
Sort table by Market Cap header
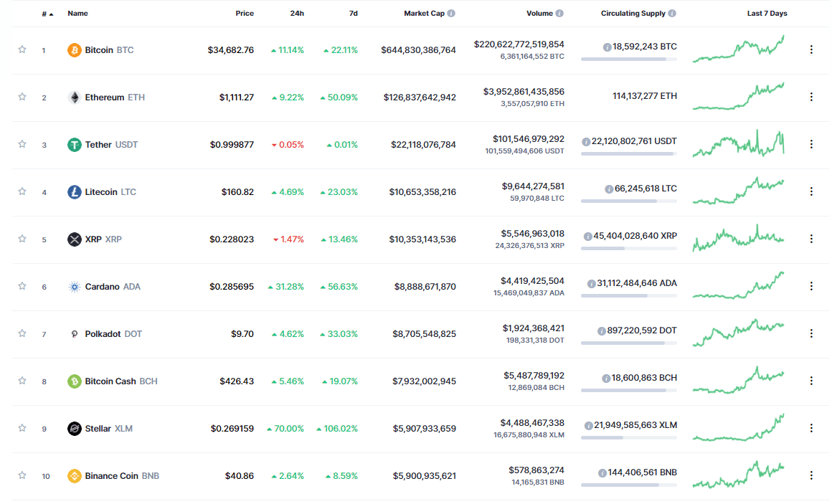424,13
